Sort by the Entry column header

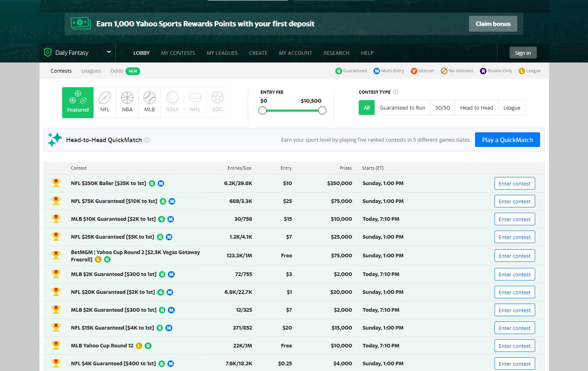coord(286,168)
